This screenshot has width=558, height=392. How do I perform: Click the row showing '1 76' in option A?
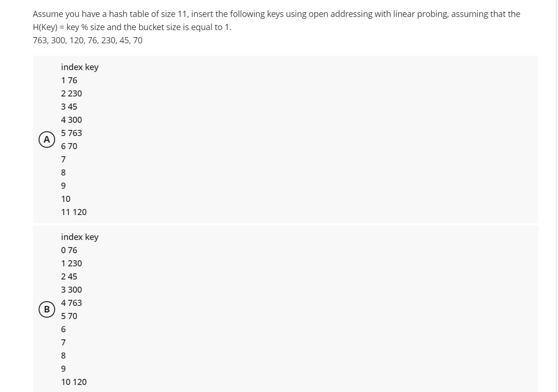tap(69, 80)
